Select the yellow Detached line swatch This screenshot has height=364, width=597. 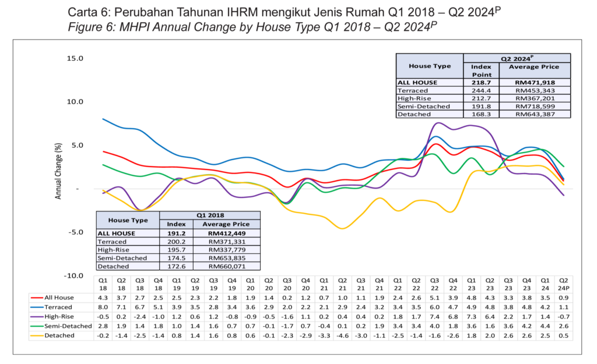pyautogui.click(x=38, y=336)
